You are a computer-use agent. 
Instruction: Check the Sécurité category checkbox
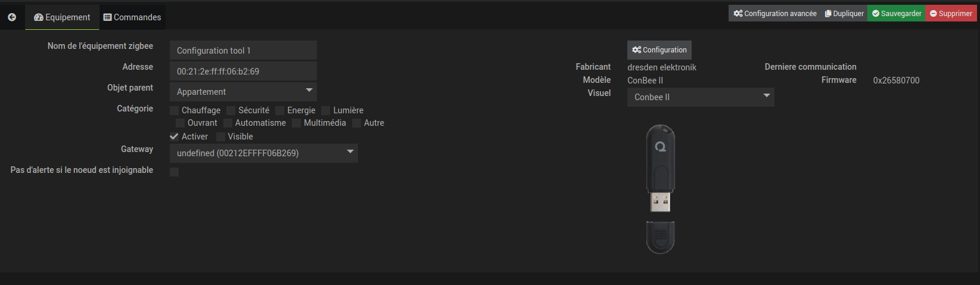point(231,110)
